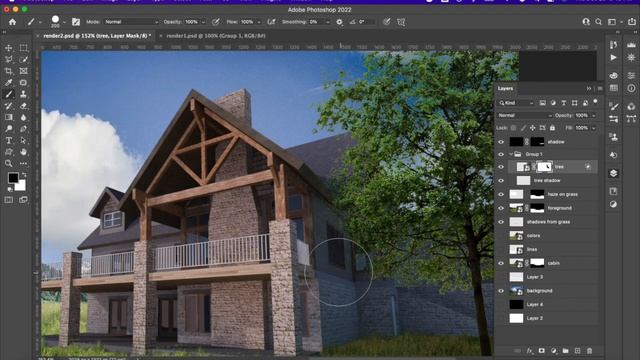Screen dimensions: 640x360
Task: Click the Share icon at top right
Action: tap(631, 22)
